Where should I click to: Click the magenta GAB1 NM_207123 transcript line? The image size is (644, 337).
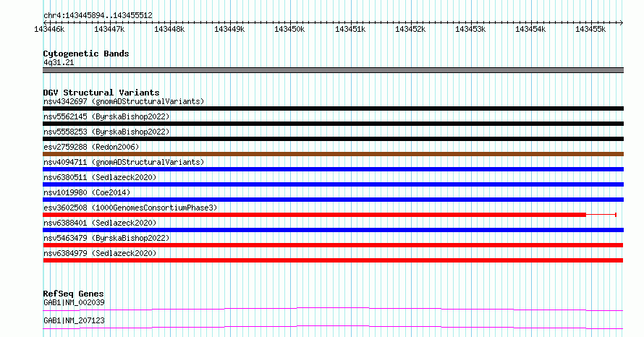pyautogui.click(x=333, y=327)
